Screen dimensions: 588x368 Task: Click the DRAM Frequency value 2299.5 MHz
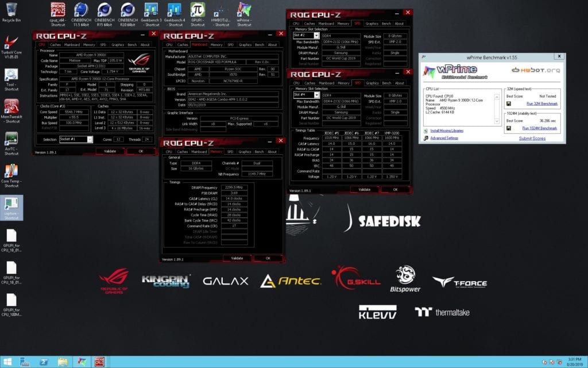tap(234, 187)
